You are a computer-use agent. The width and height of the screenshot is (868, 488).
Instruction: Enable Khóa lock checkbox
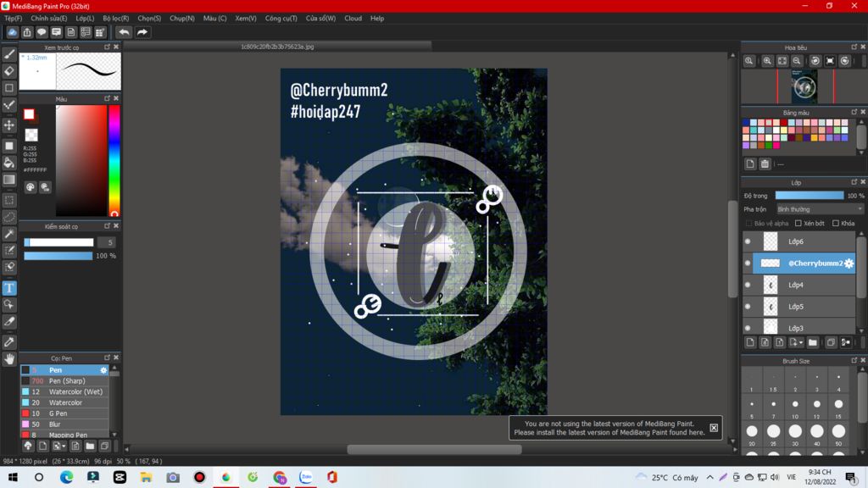(x=835, y=224)
